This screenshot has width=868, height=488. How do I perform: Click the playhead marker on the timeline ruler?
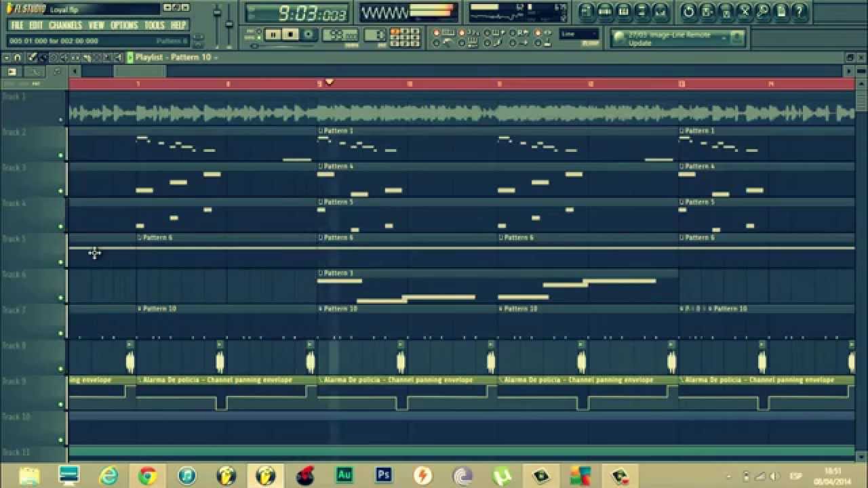point(329,82)
